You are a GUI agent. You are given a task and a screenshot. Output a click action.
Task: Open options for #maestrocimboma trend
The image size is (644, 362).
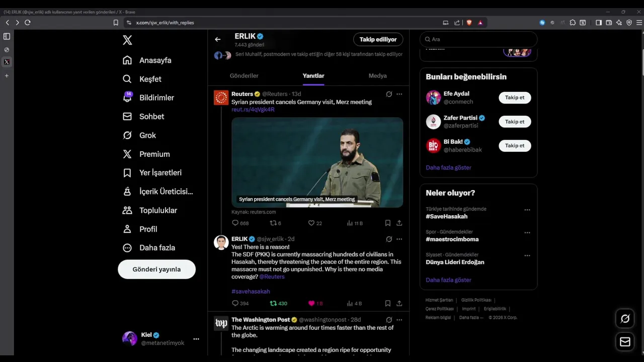coord(527,233)
